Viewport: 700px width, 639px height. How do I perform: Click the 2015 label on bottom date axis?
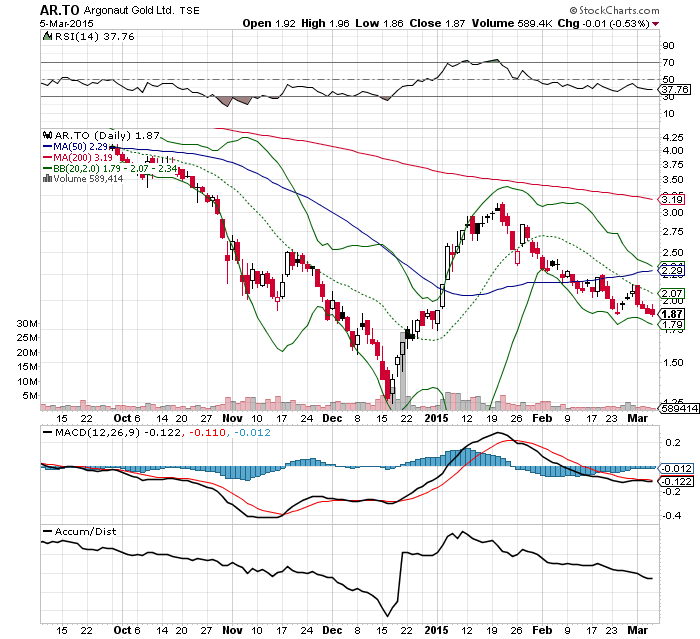[436, 631]
